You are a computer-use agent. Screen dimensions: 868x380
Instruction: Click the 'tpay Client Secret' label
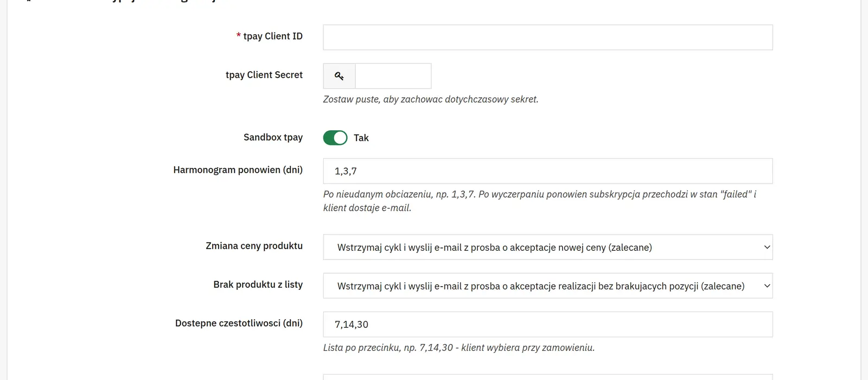(x=264, y=75)
